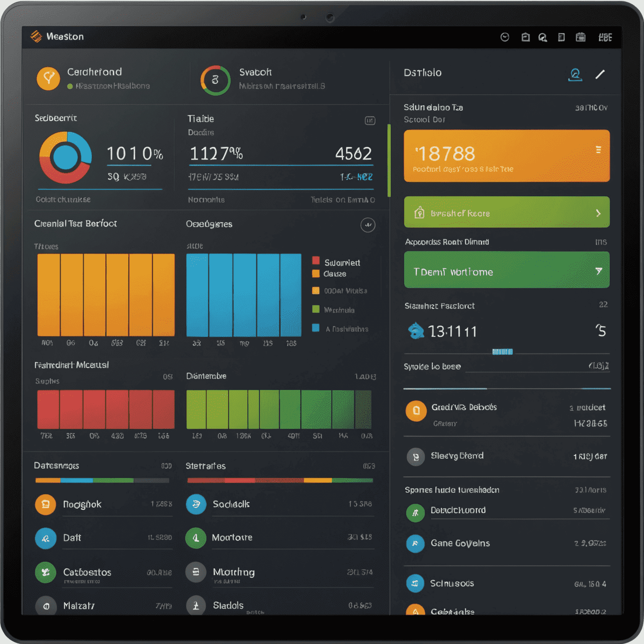Click the blue icon beside 13·1111
The height and width of the screenshot is (644, 644).
[x=416, y=331]
